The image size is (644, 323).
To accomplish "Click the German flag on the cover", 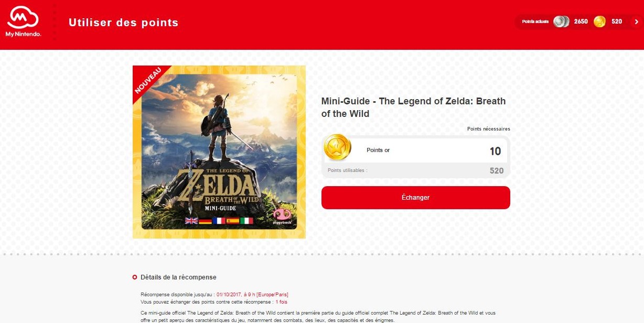I will pos(205,221).
